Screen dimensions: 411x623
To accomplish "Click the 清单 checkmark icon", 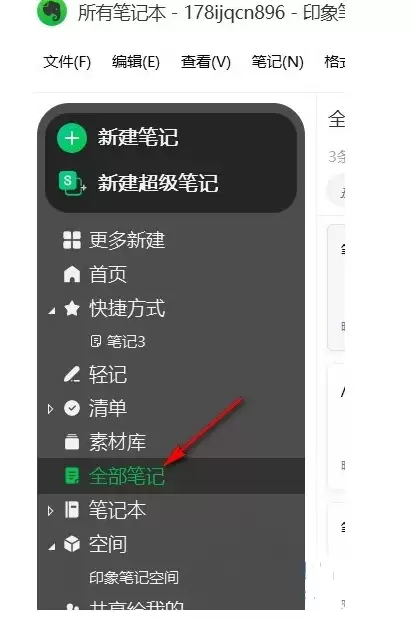I will [72, 408].
